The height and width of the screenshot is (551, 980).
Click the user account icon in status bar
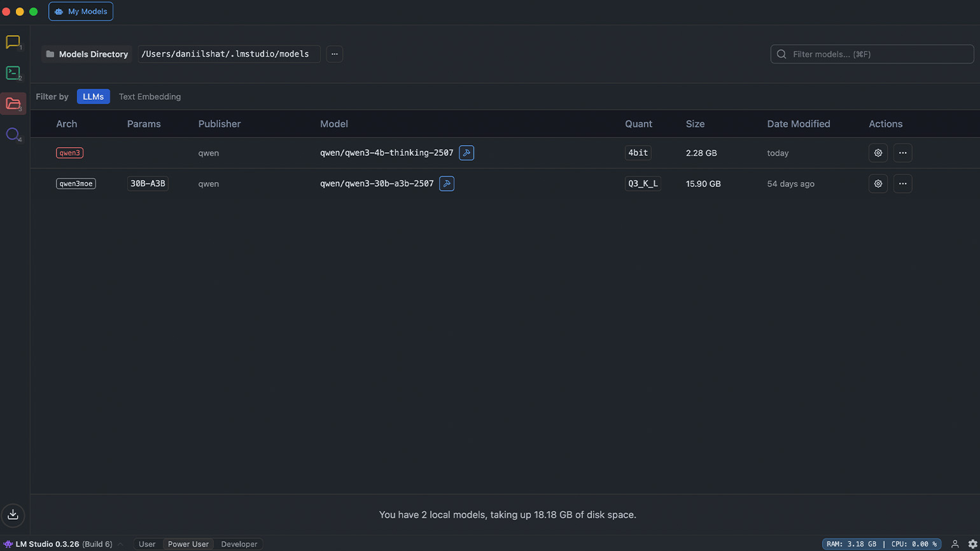tap(955, 544)
